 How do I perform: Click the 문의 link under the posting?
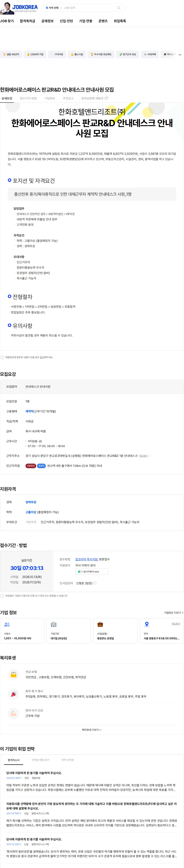[42, 357]
